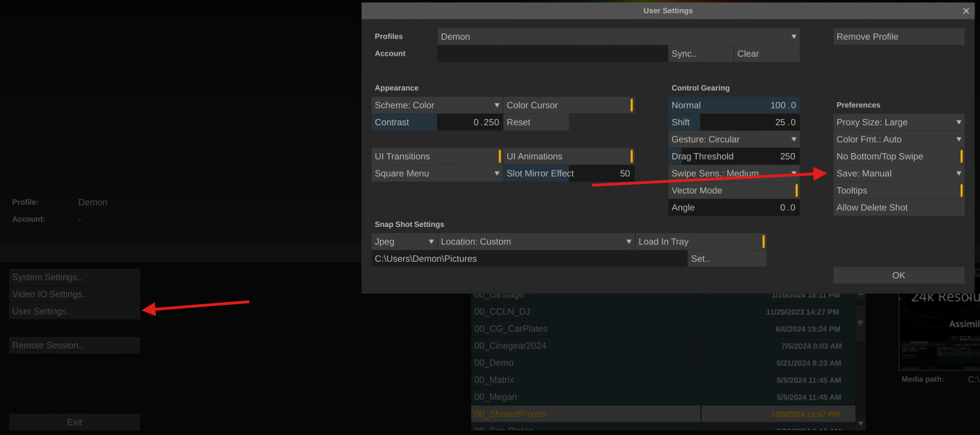Enable Allow Delete Shot option
Image resolution: width=980 pixels, height=435 pixels.
pyautogui.click(x=899, y=207)
